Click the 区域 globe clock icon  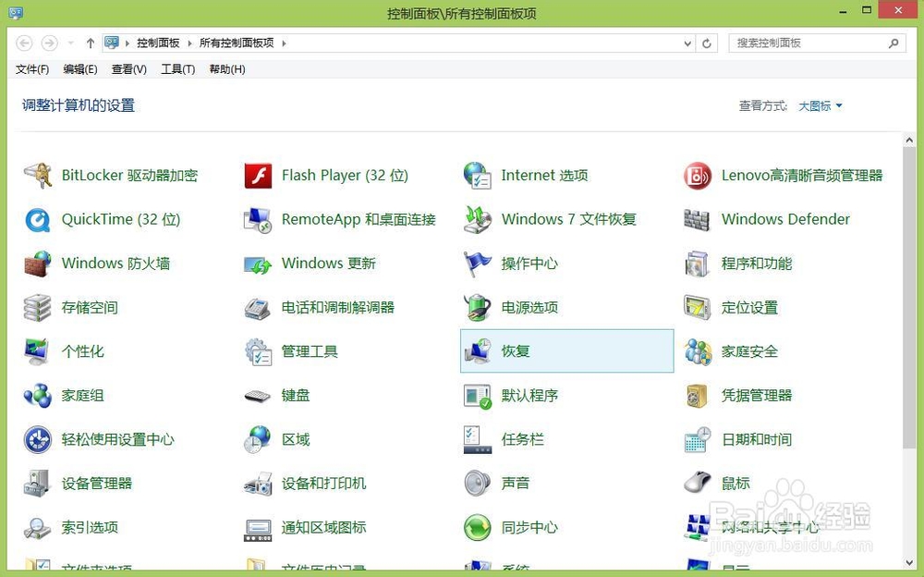(258, 439)
